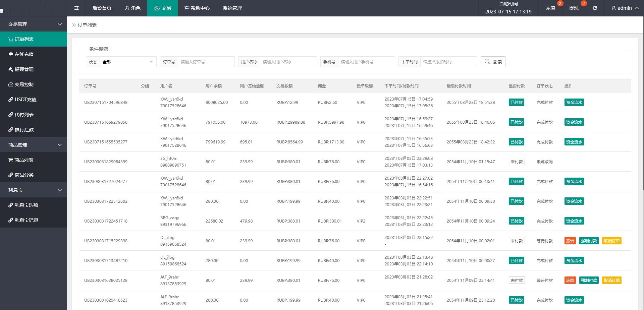Toggle the sidebar collapse hamburger icon
Image resolution: width=644 pixels, height=310 pixels.
(x=76, y=8)
